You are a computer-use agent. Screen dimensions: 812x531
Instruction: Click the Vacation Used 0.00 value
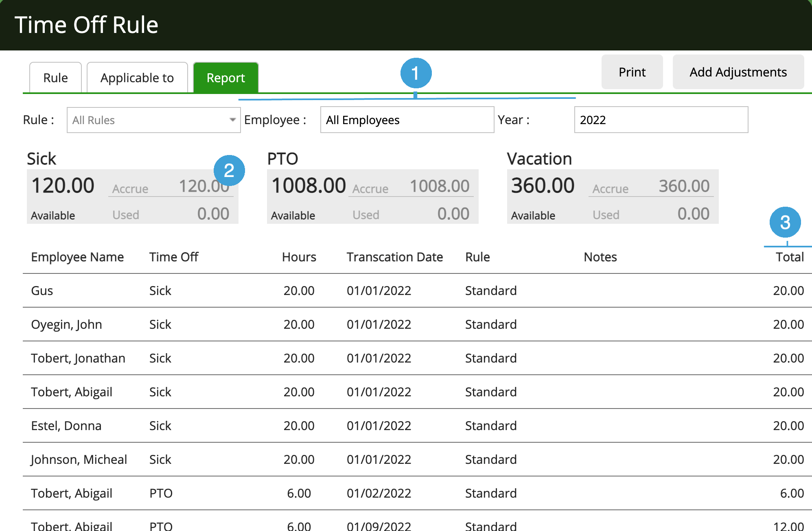[694, 214]
